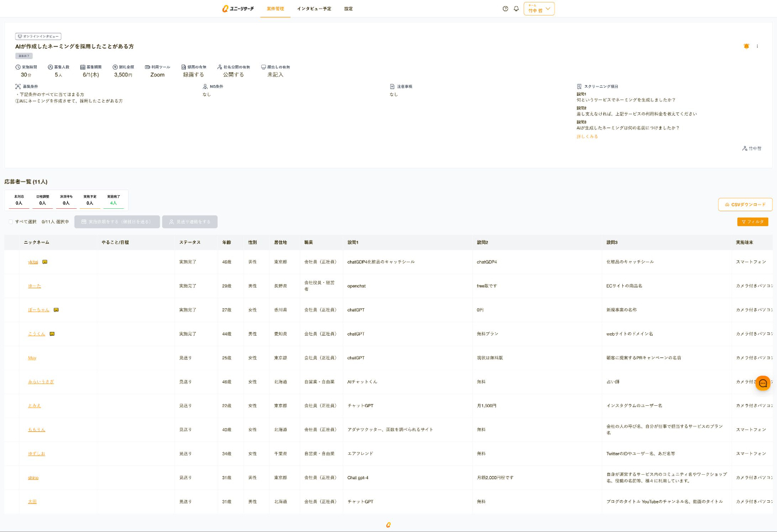777x532 pixels.
Task: Click the help question mark icon
Action: 505,9
